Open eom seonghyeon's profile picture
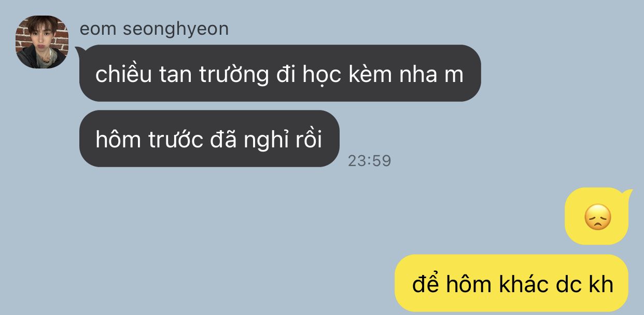This screenshot has height=315, width=644. click(42, 42)
